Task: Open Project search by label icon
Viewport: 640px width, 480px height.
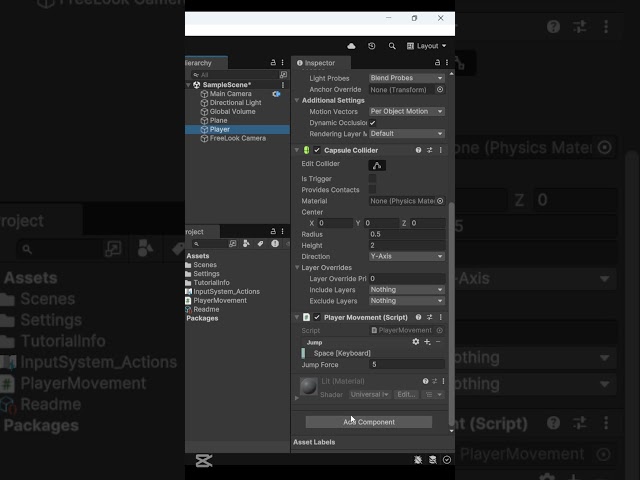Action: pyautogui.click(x=260, y=244)
